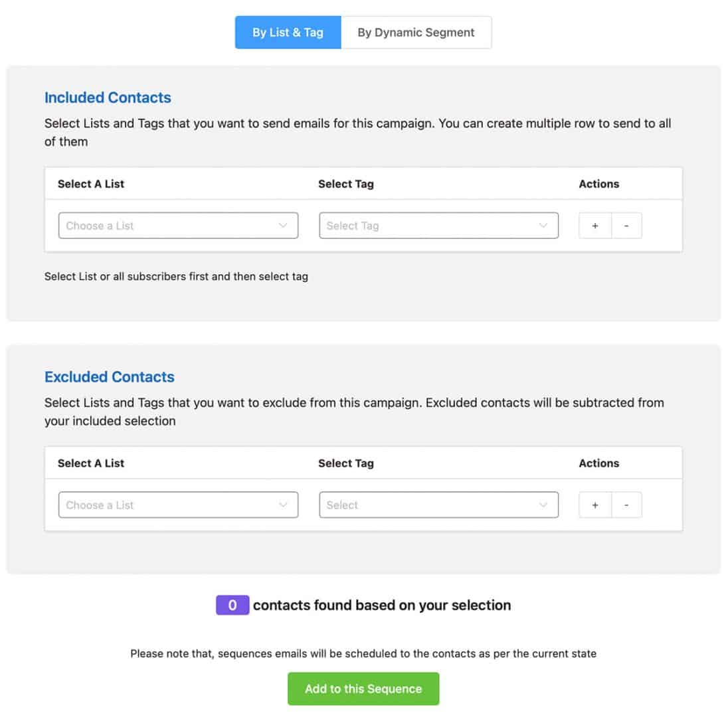Click the purple 0 contacts count badge
The image size is (728, 717).
click(232, 605)
